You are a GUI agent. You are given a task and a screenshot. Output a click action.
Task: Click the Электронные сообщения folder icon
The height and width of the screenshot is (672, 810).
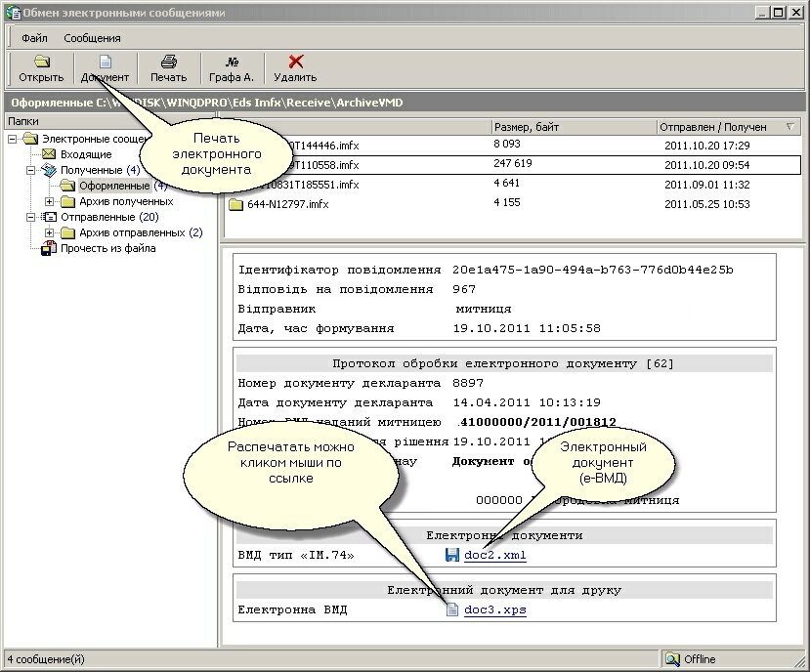tap(31, 139)
